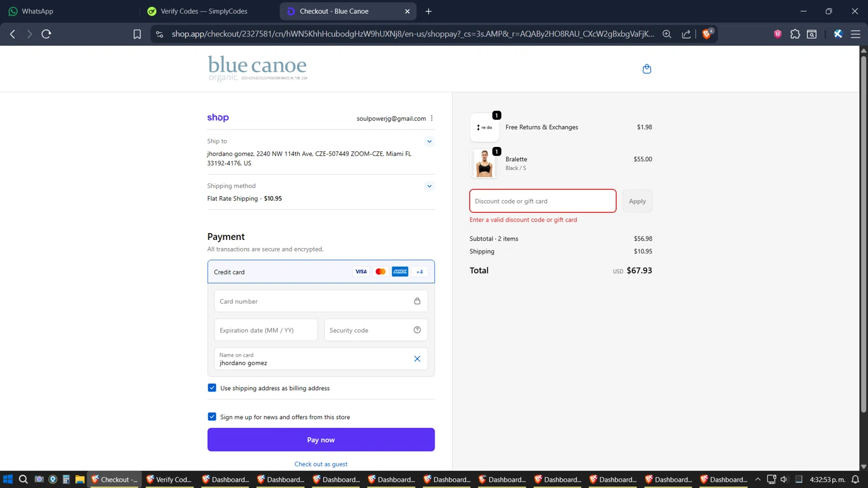Open Windows Start menu
The image size is (868, 488).
pos(8,479)
